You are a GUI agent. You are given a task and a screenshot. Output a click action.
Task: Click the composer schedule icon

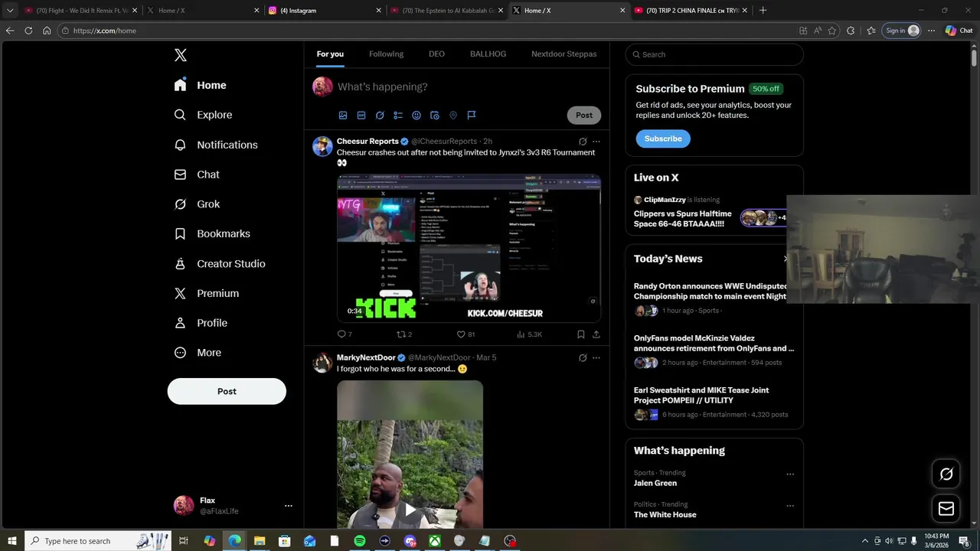tap(435, 116)
